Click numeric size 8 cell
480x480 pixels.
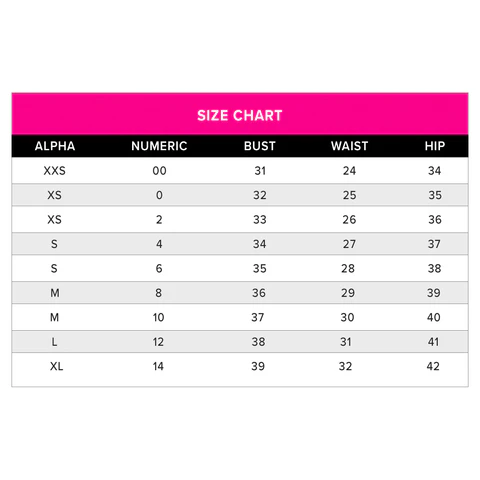tap(159, 293)
